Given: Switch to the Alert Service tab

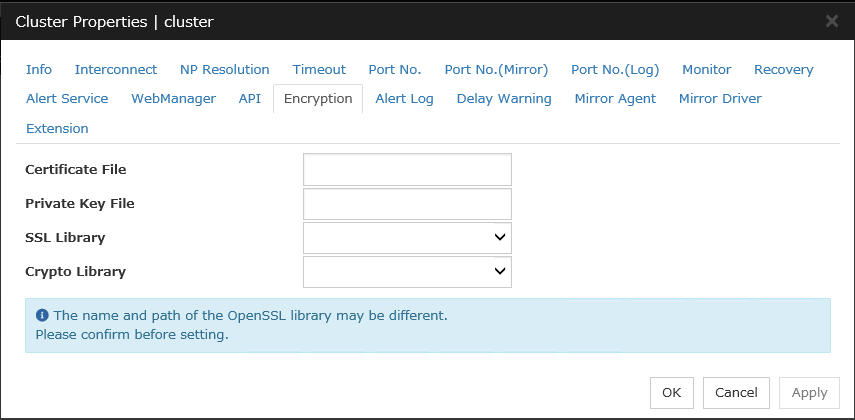Looking at the screenshot, I should pyautogui.click(x=67, y=99).
